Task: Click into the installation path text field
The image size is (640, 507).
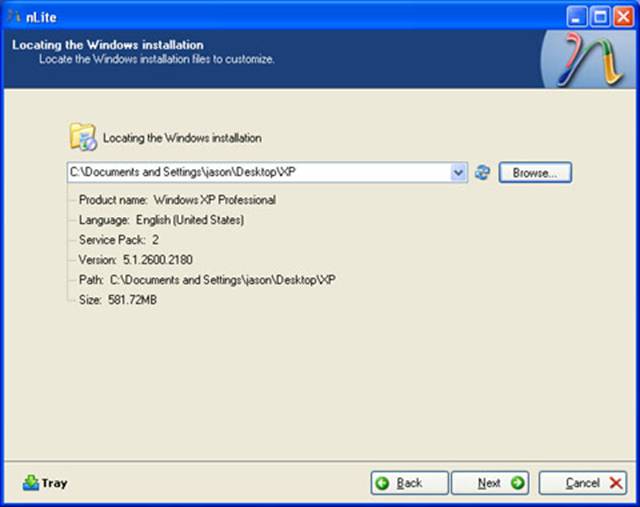Action: pyautogui.click(x=258, y=172)
